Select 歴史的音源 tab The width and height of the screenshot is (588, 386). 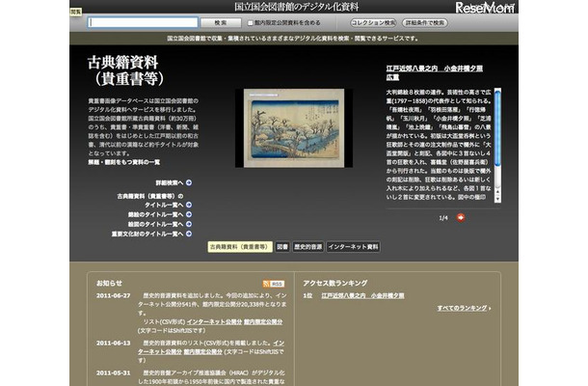tap(307, 247)
